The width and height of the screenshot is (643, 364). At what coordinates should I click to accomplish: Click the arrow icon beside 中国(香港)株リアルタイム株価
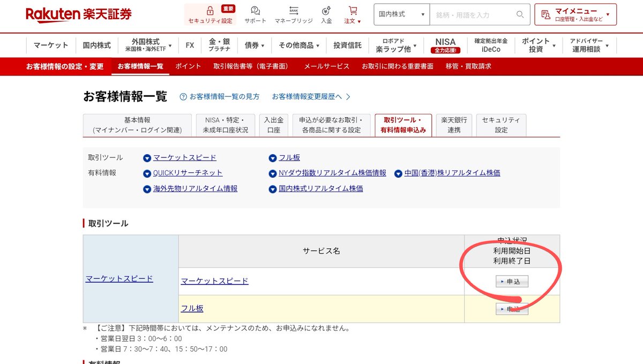click(x=399, y=173)
